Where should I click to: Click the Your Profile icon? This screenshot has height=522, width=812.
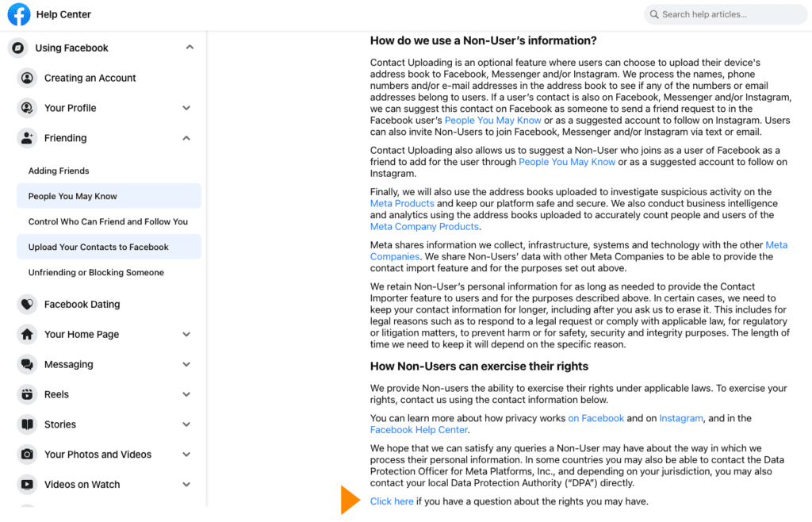[x=27, y=108]
